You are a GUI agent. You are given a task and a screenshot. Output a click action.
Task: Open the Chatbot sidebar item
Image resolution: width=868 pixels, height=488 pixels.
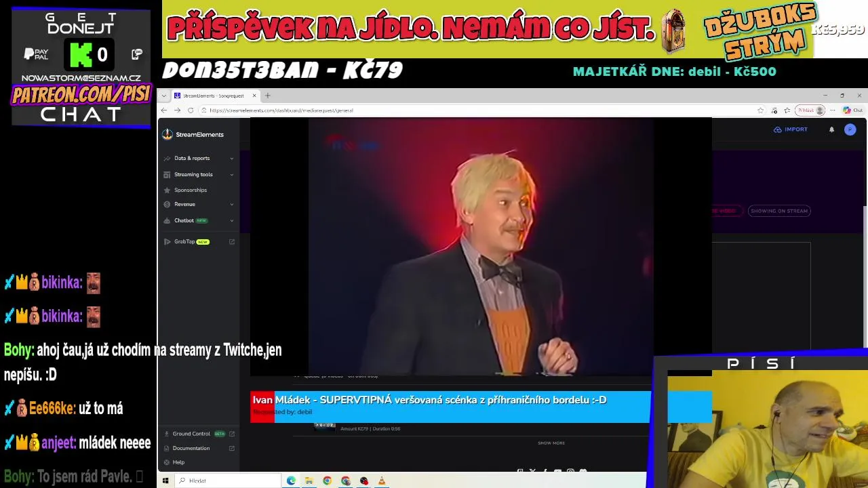184,220
